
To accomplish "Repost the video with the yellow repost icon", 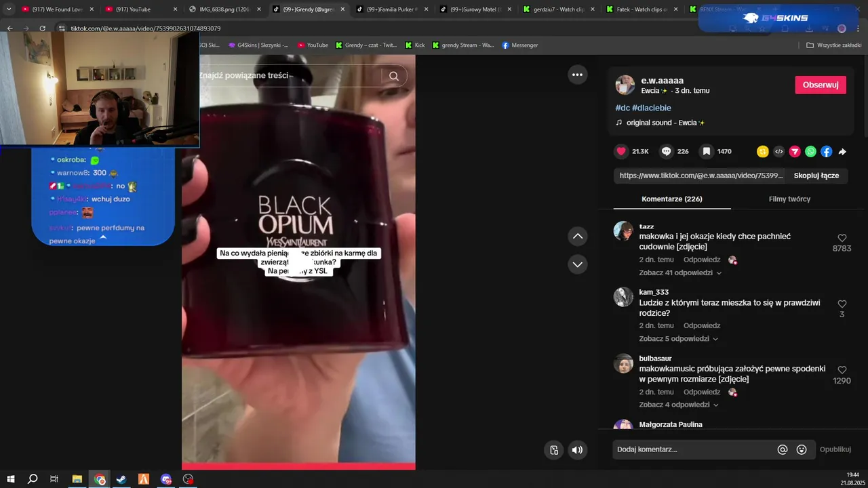I will click(763, 152).
